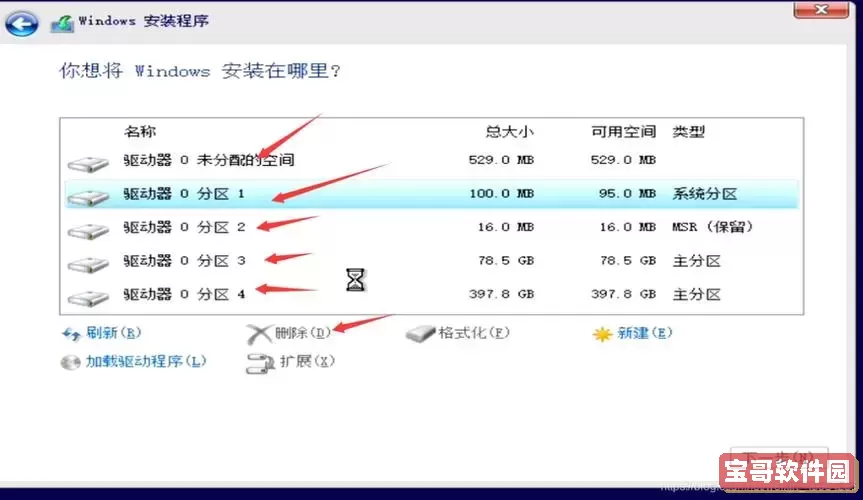Click the extend partition icon
The image size is (863, 500).
tap(260, 364)
